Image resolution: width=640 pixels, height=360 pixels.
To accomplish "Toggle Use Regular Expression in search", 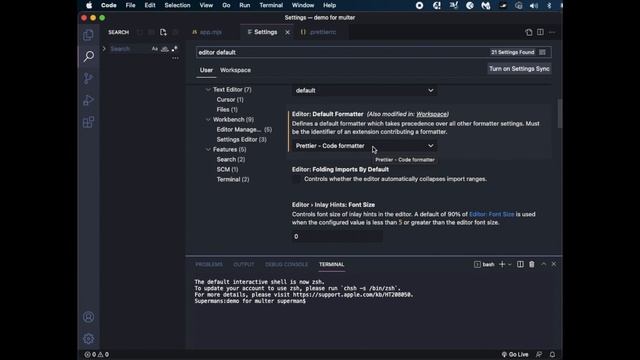I will click(174, 49).
